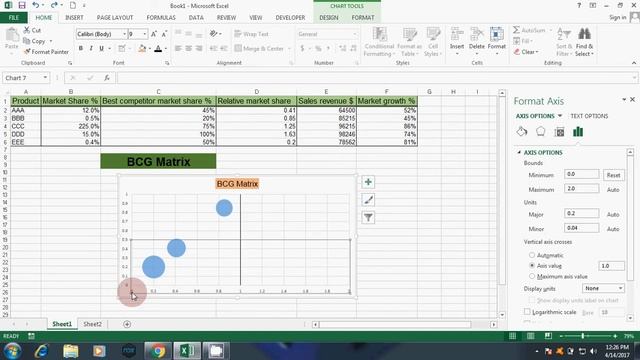Enable the Logarithmic scale checkbox

527,312
